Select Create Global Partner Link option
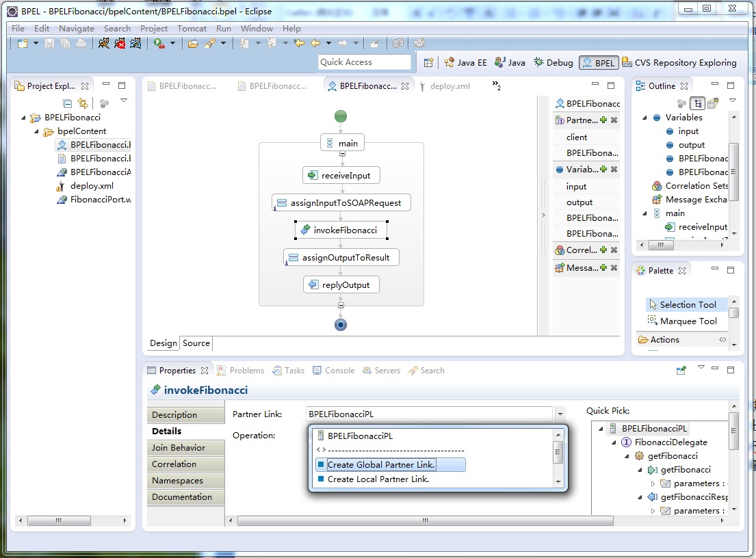 coord(380,465)
